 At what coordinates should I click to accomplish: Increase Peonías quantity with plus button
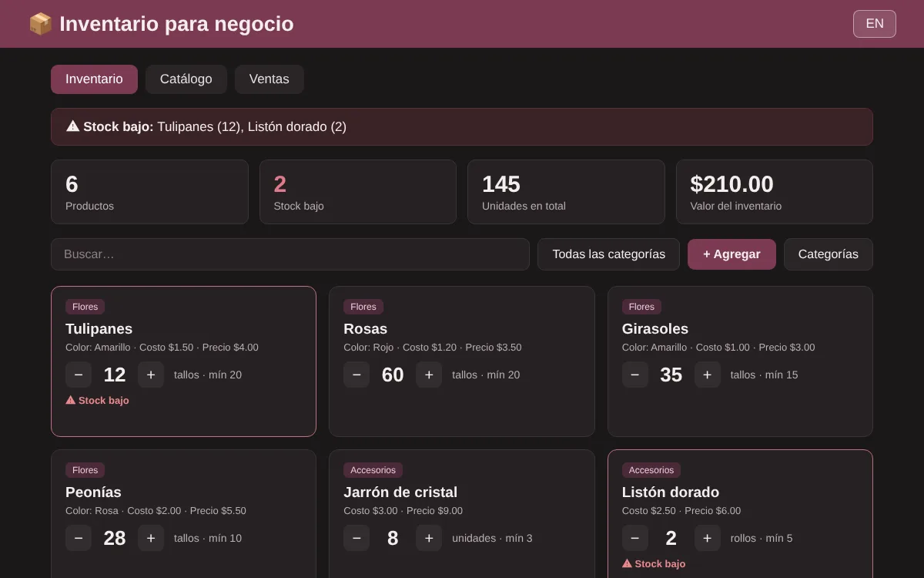tap(151, 538)
